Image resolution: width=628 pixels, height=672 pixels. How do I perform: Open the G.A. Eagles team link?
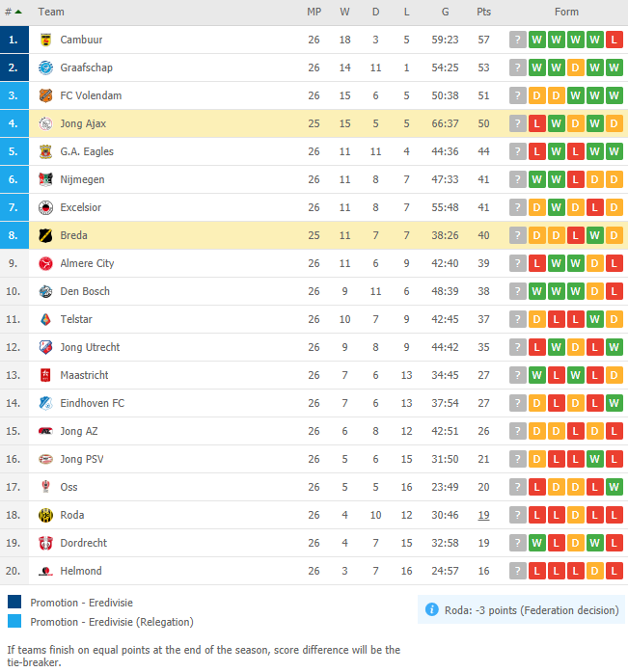click(87, 151)
